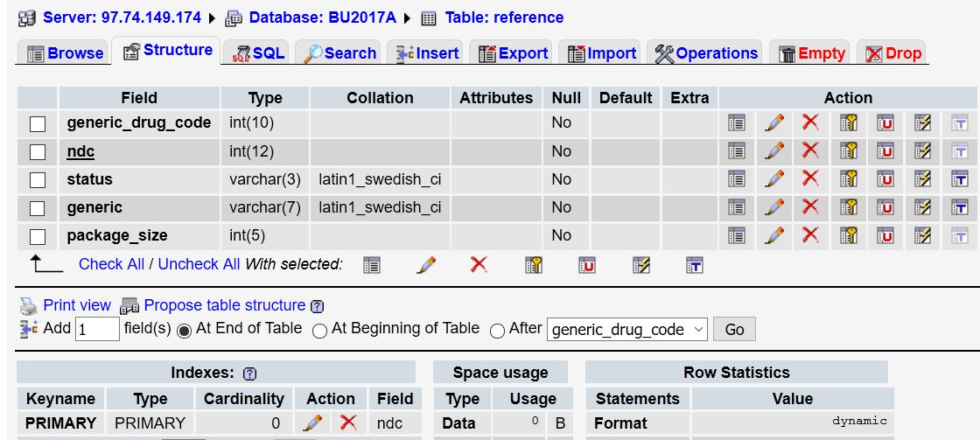Click the red X drop icon for ndc

pyautogui.click(x=811, y=151)
